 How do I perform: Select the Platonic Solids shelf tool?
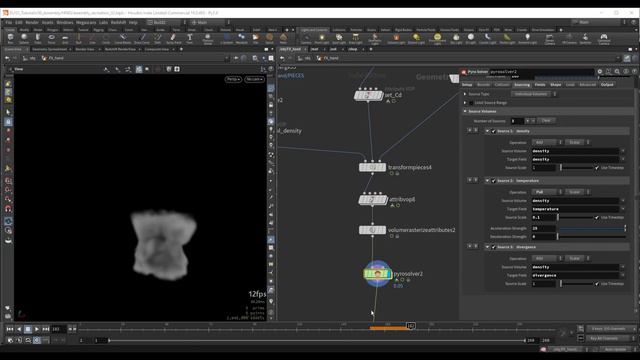coord(207,39)
